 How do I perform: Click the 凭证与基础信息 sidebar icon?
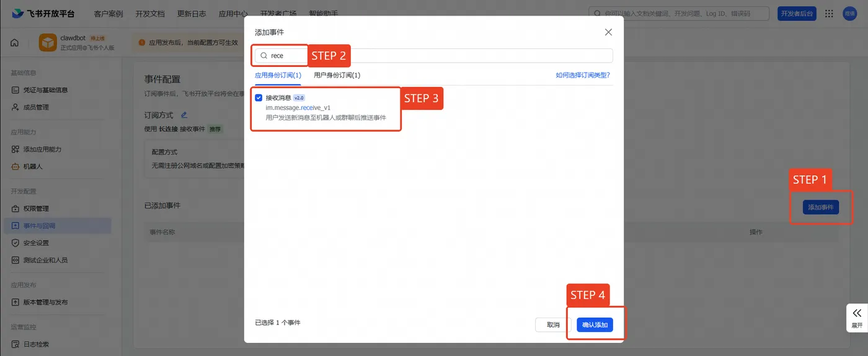pos(15,90)
